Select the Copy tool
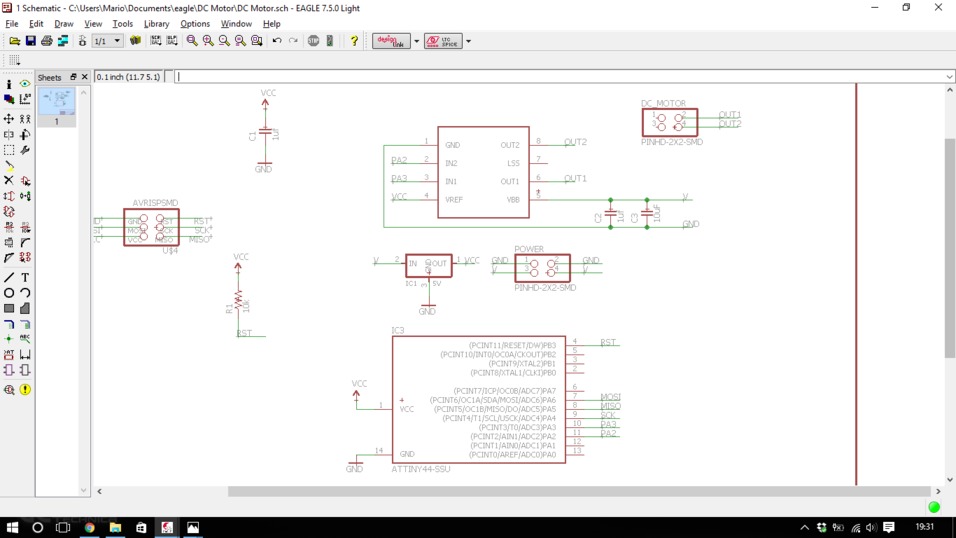 coord(25,119)
